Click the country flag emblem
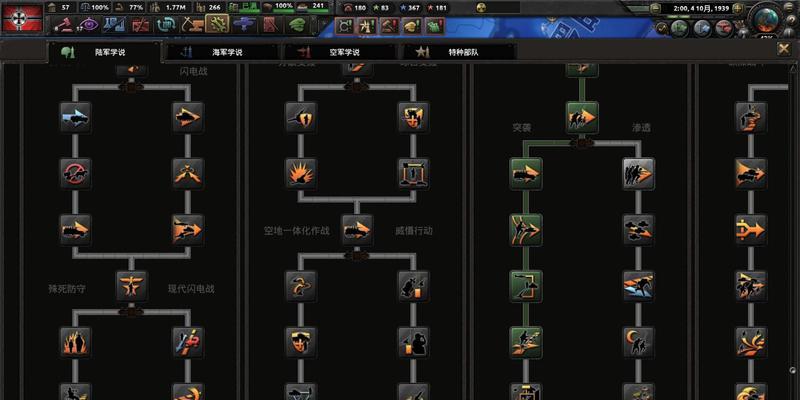Image resolution: width=800 pixels, height=400 pixels. tap(22, 18)
